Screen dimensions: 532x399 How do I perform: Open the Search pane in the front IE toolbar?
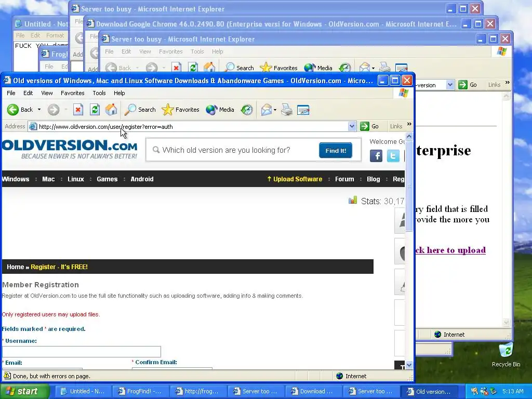[140, 110]
